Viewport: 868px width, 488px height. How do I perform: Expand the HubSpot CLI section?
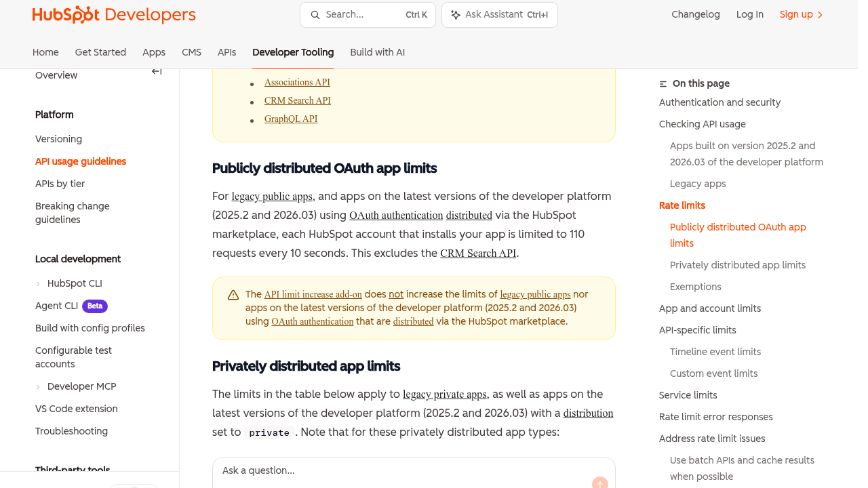click(x=38, y=284)
